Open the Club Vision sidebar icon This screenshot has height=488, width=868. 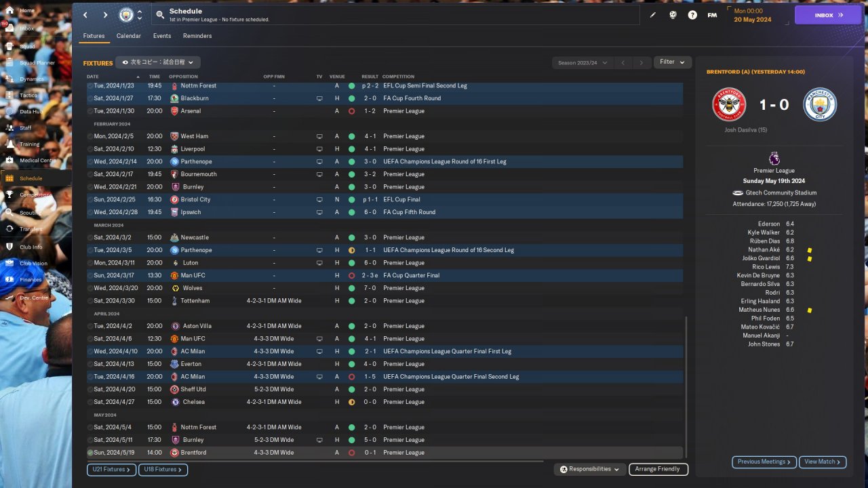coord(9,263)
